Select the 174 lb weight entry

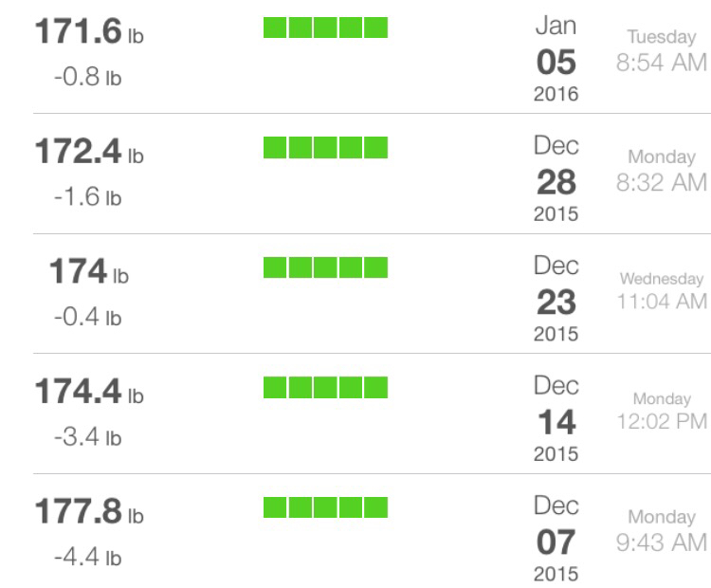(89, 271)
